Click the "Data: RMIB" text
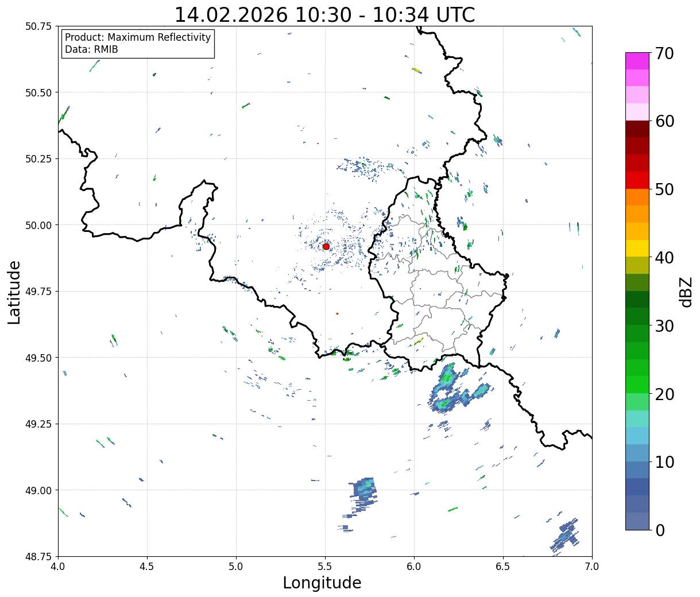This screenshot has height=597, width=700. (91, 49)
